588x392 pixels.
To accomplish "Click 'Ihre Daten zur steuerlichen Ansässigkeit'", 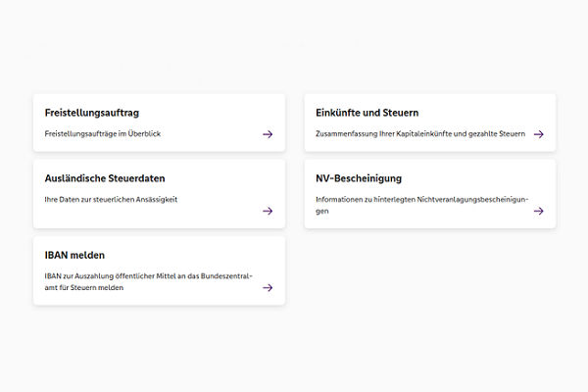I will click(111, 199).
